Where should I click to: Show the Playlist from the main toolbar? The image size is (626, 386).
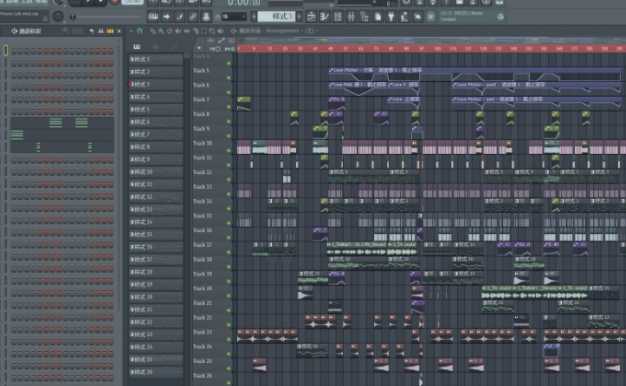311,17
